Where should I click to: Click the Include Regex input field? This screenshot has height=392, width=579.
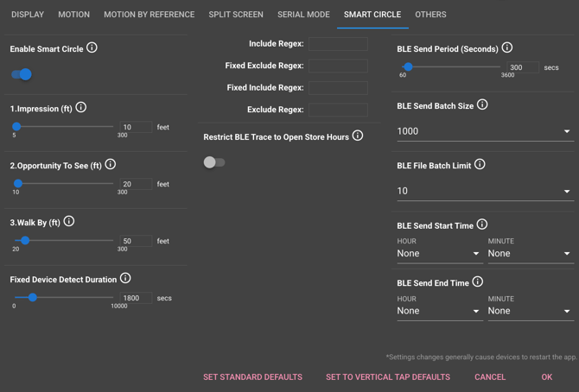pyautogui.click(x=338, y=43)
